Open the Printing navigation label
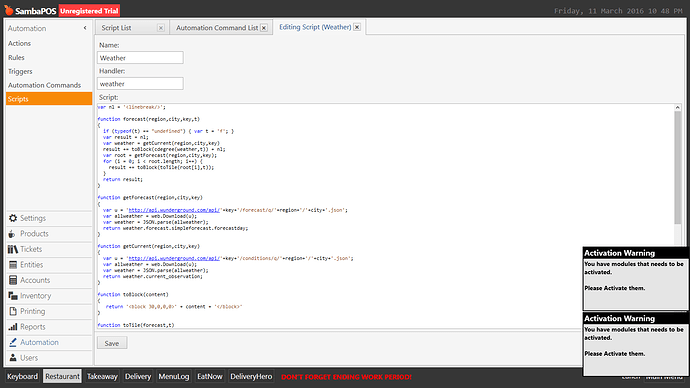The height and width of the screenshot is (388, 690). coord(33,311)
